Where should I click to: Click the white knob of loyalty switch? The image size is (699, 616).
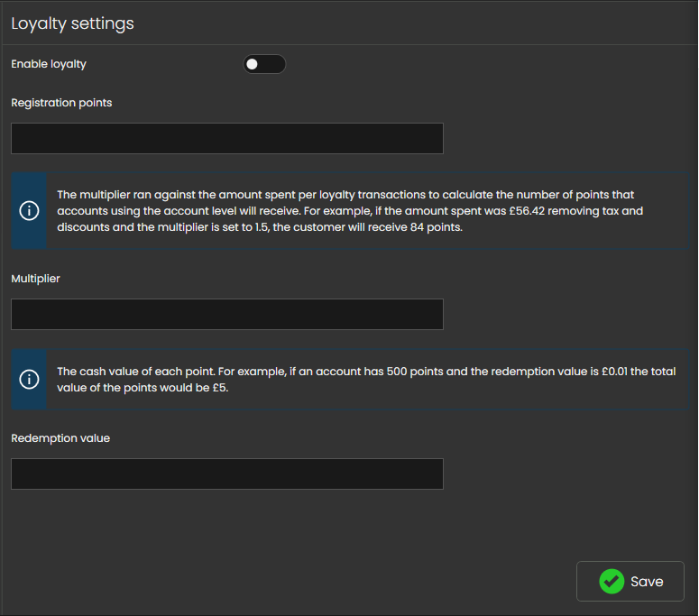[253, 64]
